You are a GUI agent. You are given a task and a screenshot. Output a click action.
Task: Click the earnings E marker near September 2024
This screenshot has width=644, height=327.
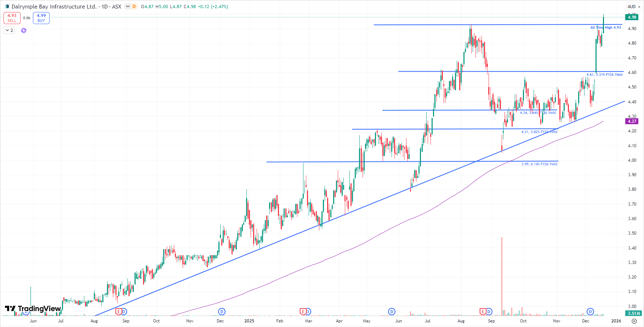coord(119,311)
